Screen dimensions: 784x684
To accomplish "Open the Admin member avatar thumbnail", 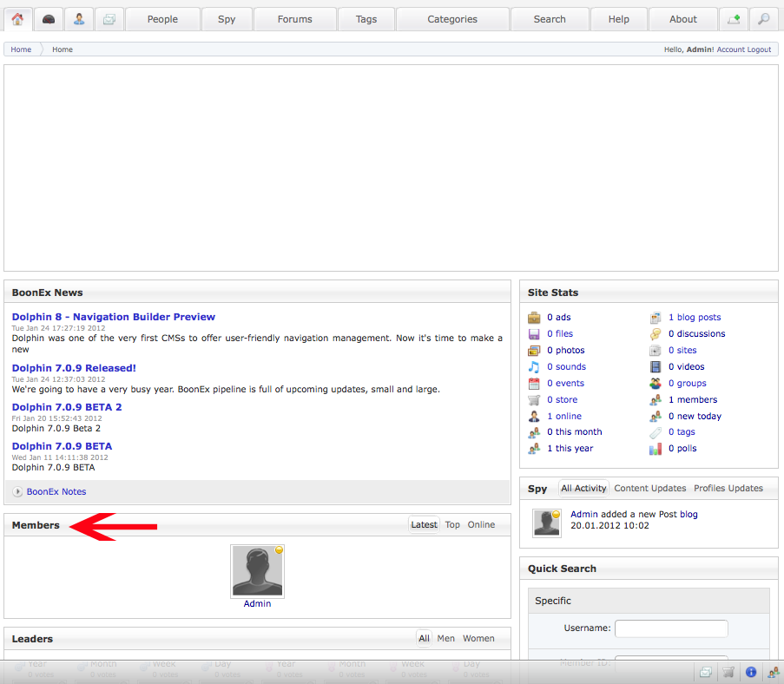I will point(257,572).
